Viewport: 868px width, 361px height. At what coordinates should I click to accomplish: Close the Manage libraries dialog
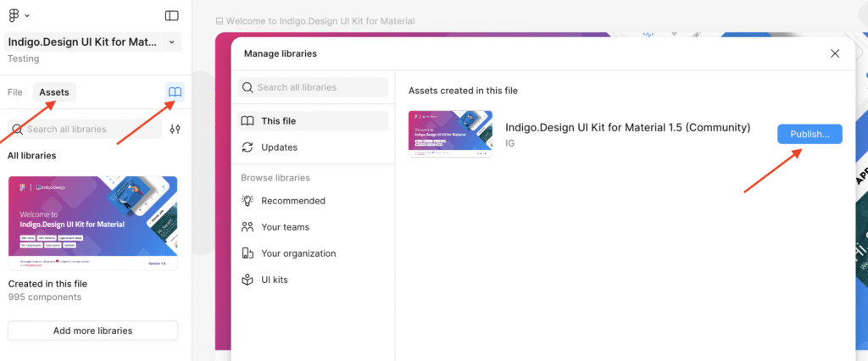(x=835, y=53)
